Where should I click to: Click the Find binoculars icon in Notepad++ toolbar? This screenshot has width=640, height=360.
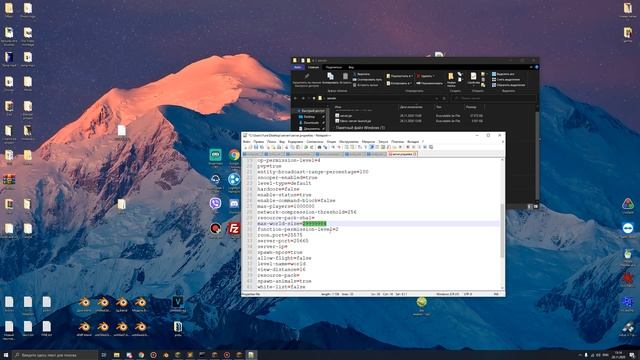point(319,147)
